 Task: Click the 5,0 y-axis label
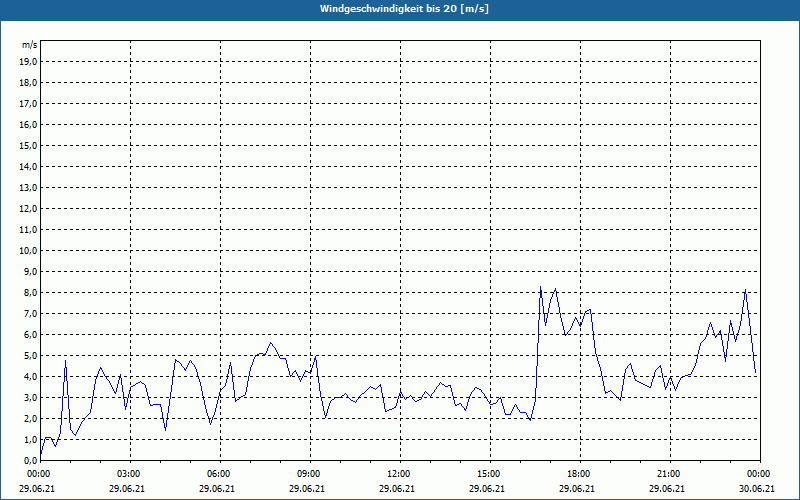(31, 356)
